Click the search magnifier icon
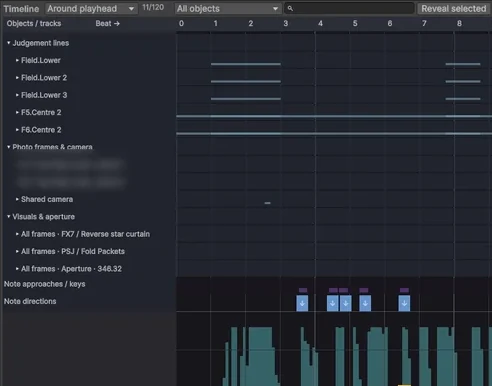Viewport: 492px width, 386px height. click(290, 9)
